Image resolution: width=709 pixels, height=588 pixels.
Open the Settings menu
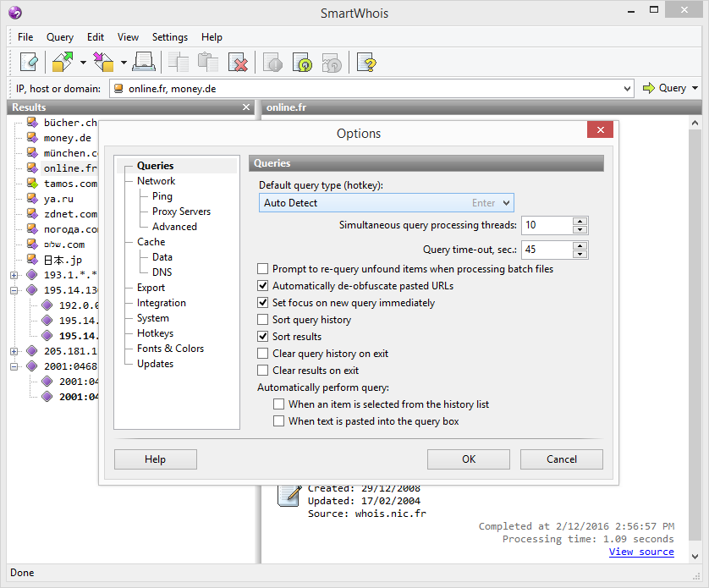click(169, 37)
